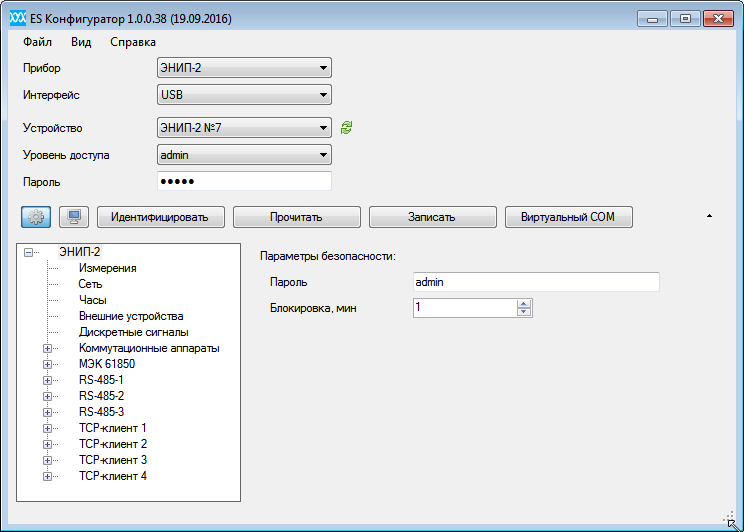Select Коммутационные аппараты tree label

point(149,348)
